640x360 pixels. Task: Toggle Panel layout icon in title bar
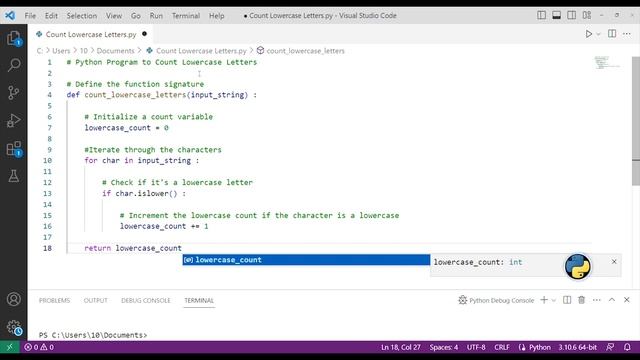click(x=556, y=16)
